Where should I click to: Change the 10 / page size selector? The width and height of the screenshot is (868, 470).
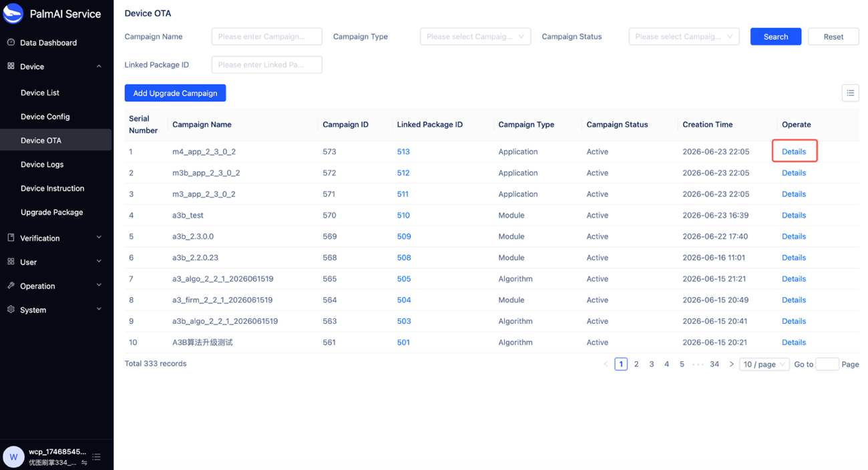point(764,364)
